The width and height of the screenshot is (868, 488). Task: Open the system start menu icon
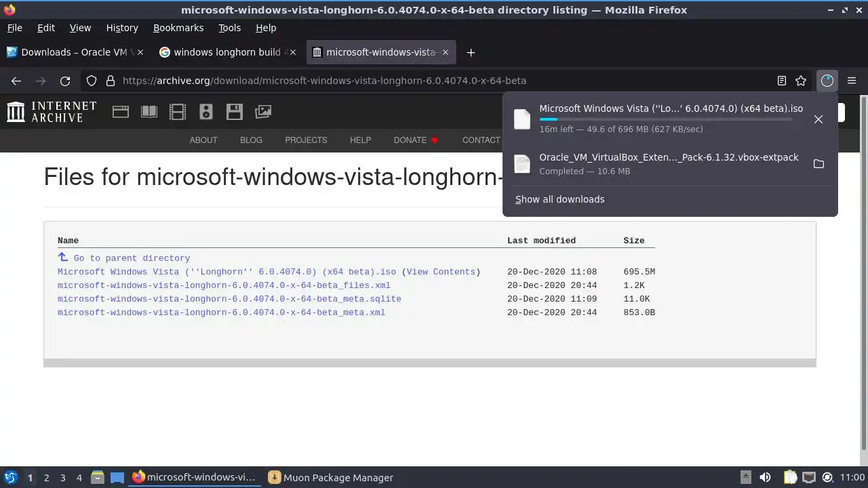(x=10, y=477)
